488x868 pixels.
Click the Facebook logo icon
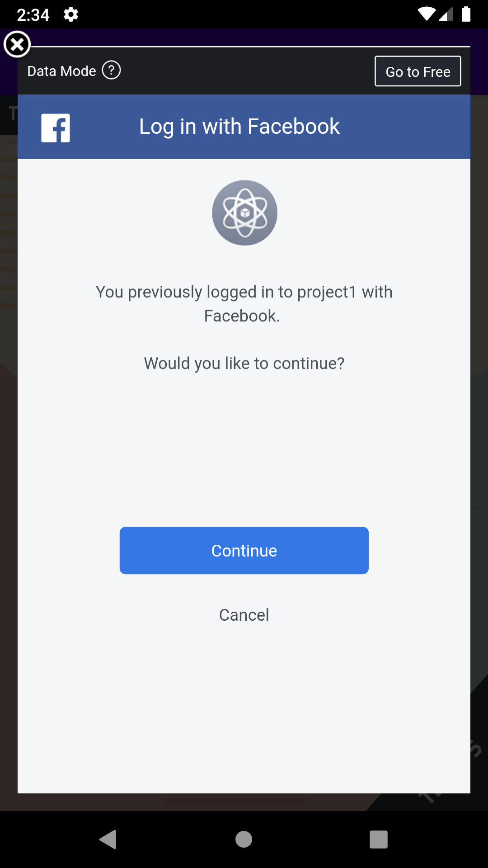pyautogui.click(x=55, y=127)
